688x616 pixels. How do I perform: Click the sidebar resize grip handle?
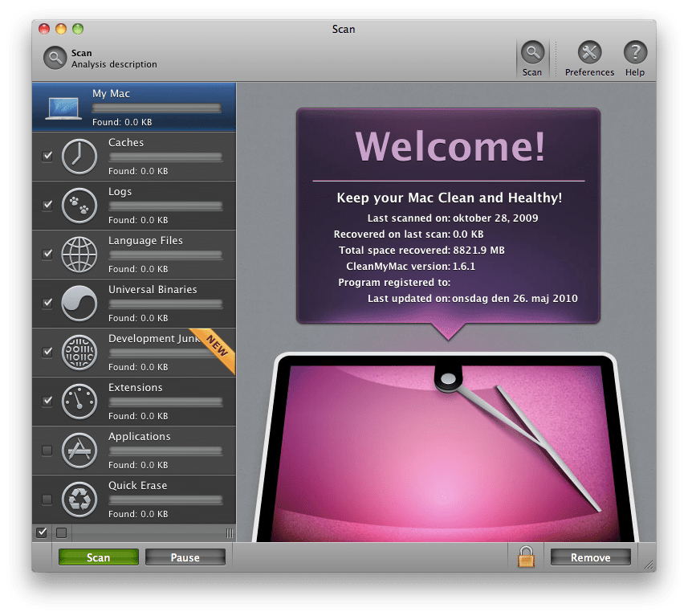coord(230,532)
